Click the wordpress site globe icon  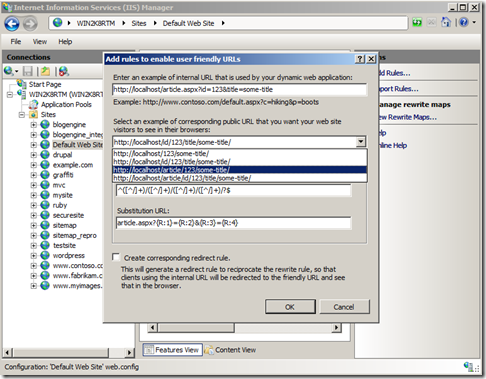[x=45, y=255]
